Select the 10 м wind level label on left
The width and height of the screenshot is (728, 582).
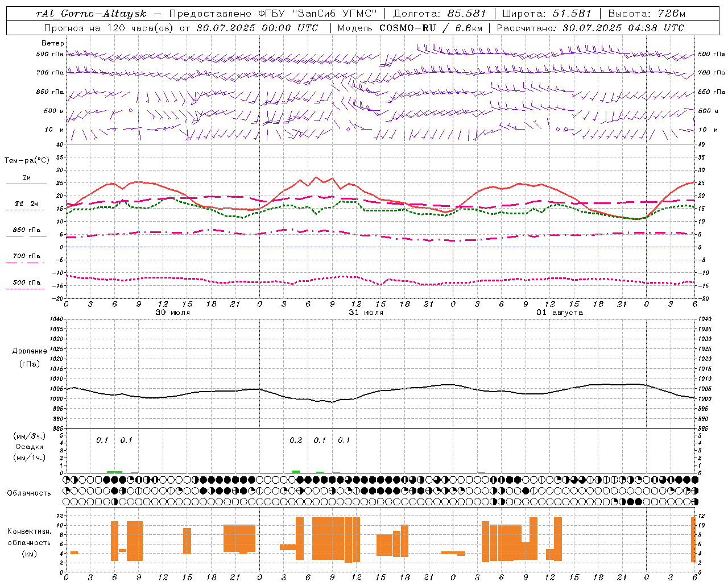55,130
